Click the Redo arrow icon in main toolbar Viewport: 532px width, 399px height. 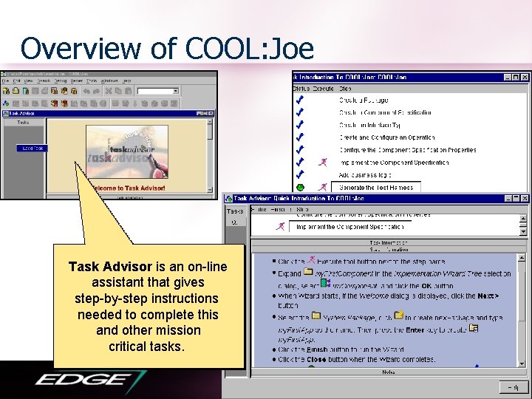tap(96, 91)
